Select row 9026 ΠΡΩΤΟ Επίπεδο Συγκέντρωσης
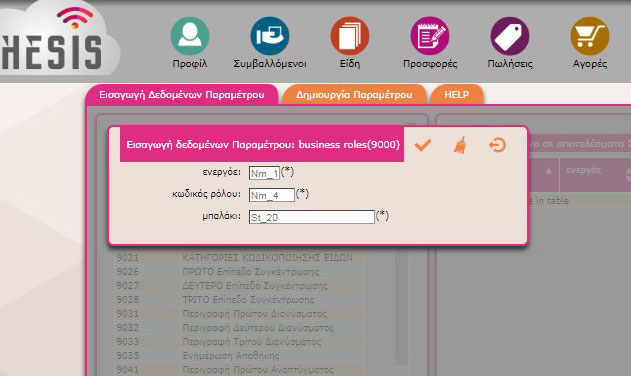The width and height of the screenshot is (631, 376). 239,272
